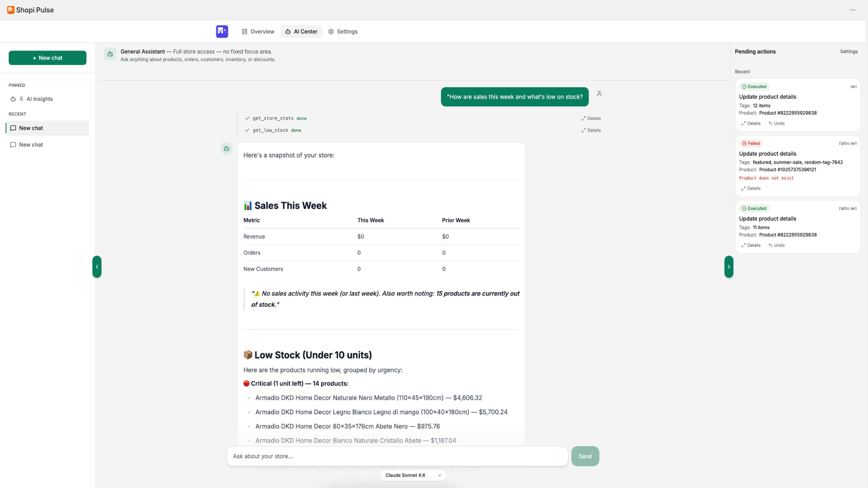The height and width of the screenshot is (488, 868).
Task: Click the Ask about your store input
Action: click(x=397, y=457)
